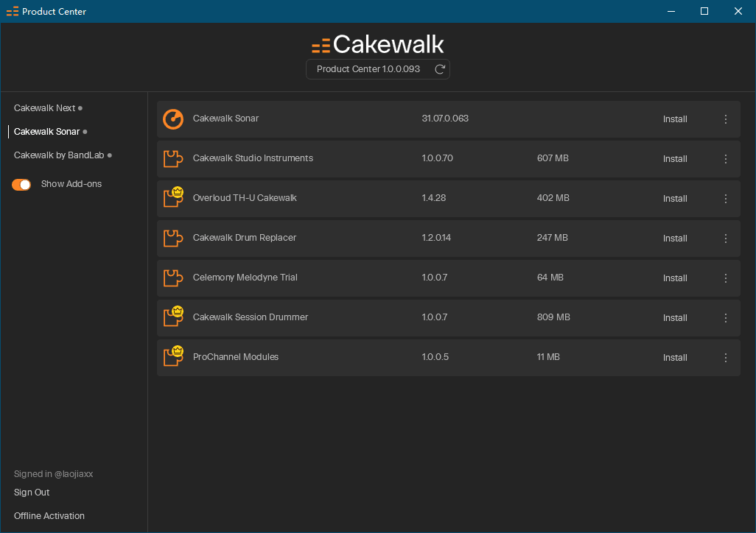
Task: Click the Show Add-ons label text
Action: (71, 184)
